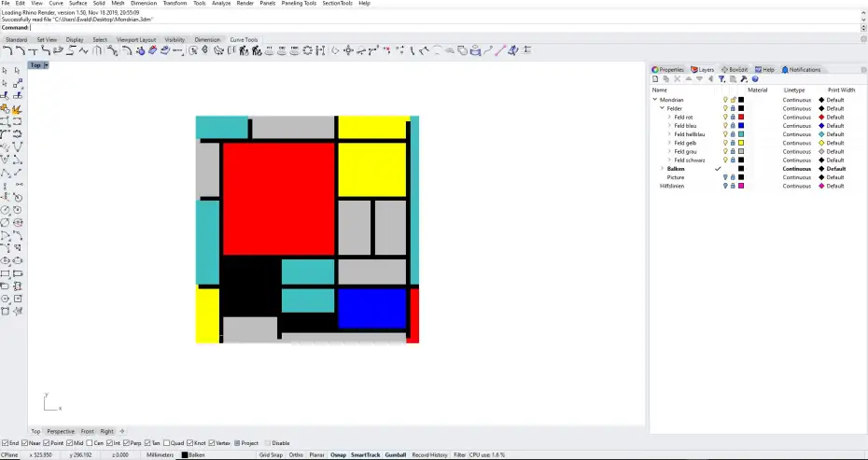Expand the Feld schwarz layer

click(669, 160)
